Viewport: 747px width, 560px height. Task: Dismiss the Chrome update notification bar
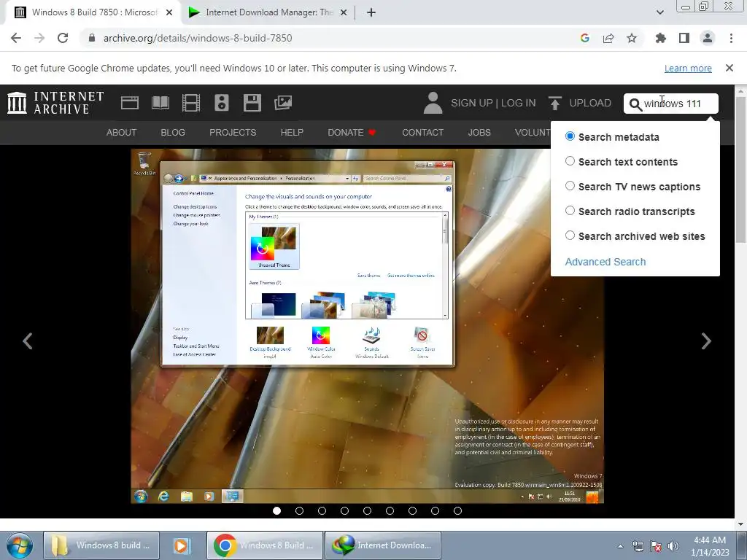click(x=729, y=68)
